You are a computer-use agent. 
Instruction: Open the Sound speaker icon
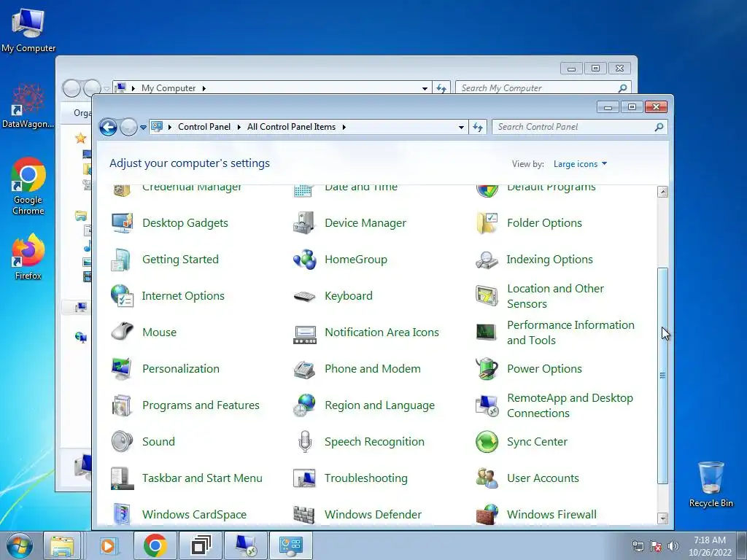click(x=122, y=441)
